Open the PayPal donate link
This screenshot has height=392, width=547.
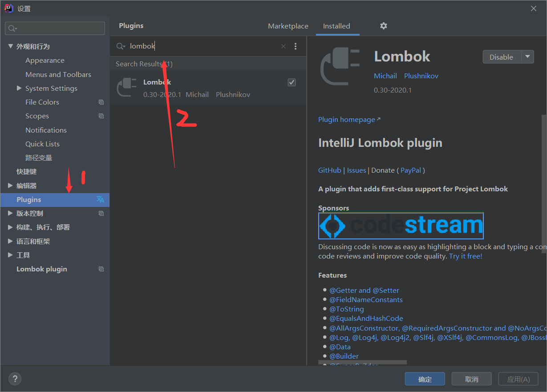point(411,170)
